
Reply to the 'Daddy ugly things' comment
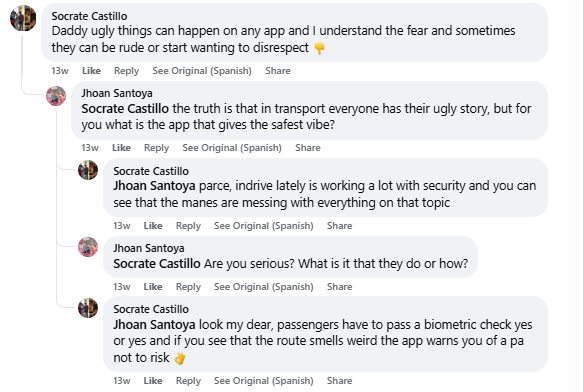pos(126,71)
